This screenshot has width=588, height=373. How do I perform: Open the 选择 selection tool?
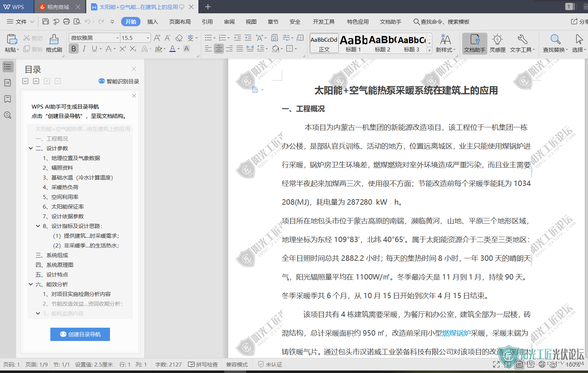coord(579,43)
